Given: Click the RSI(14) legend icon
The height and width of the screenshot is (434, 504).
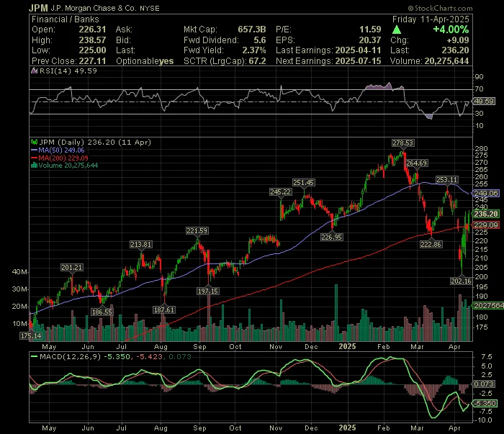Looking at the screenshot, I should click(34, 71).
